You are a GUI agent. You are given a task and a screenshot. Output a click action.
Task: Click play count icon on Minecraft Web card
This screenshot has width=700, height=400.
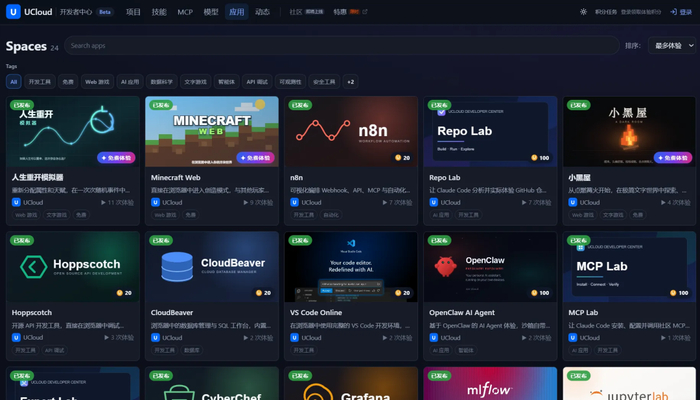(246, 202)
